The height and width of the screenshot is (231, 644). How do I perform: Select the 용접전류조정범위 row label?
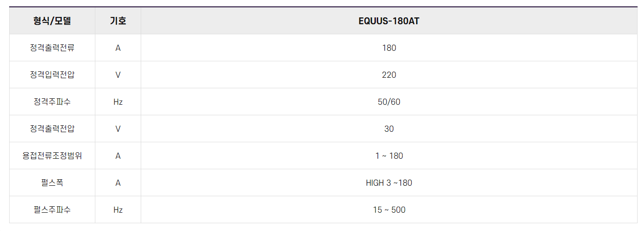(x=52, y=156)
